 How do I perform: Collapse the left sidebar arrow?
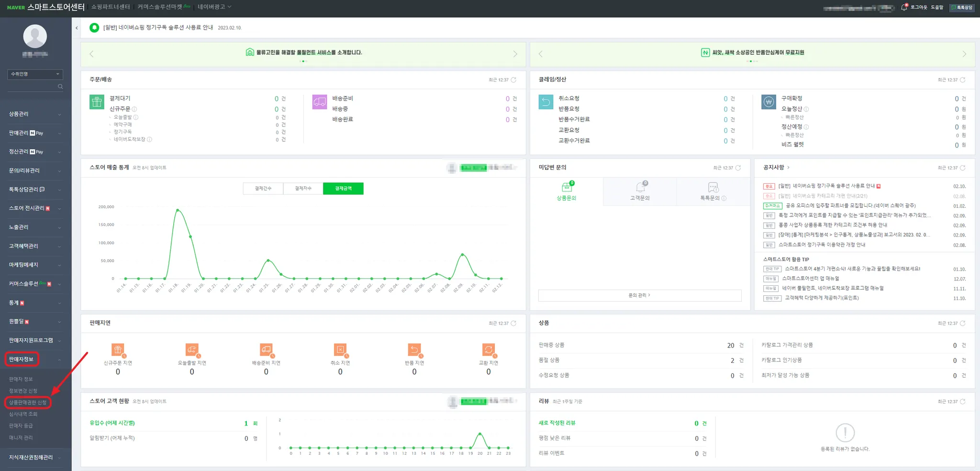tap(77, 28)
